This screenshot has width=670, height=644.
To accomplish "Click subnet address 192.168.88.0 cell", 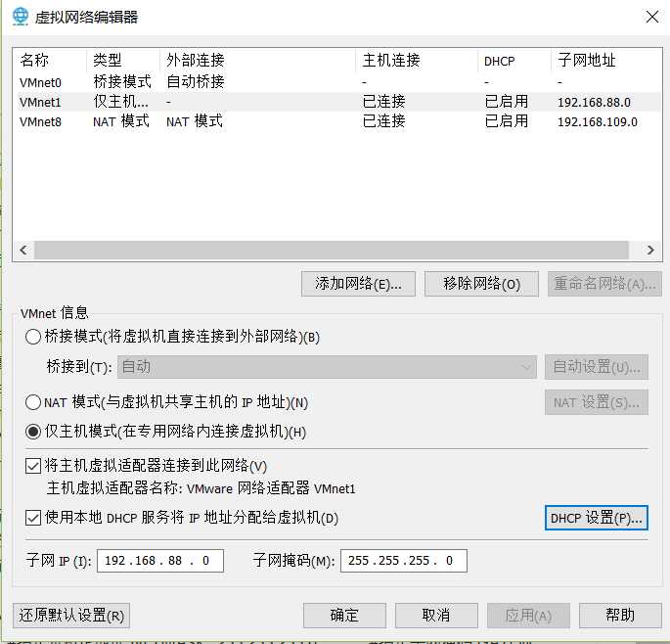I will coord(594,102).
